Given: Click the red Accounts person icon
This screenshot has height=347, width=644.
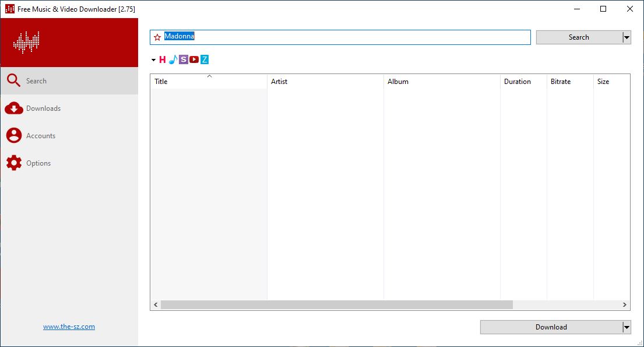Looking at the screenshot, I should (x=14, y=135).
